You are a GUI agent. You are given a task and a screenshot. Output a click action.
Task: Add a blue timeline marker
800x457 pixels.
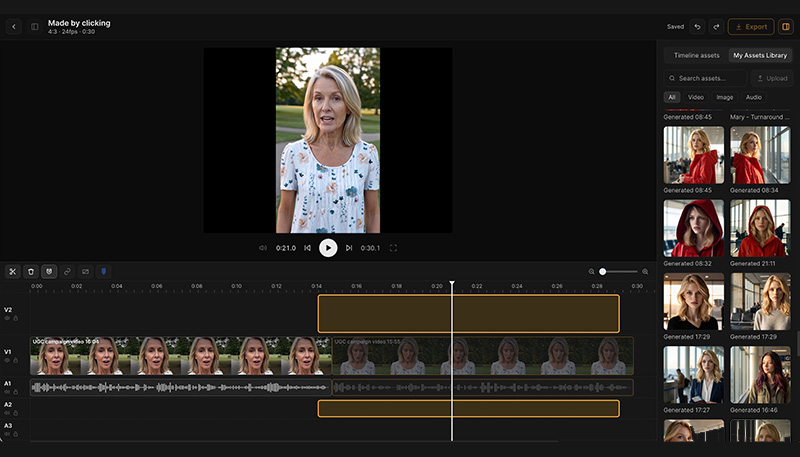[104, 271]
